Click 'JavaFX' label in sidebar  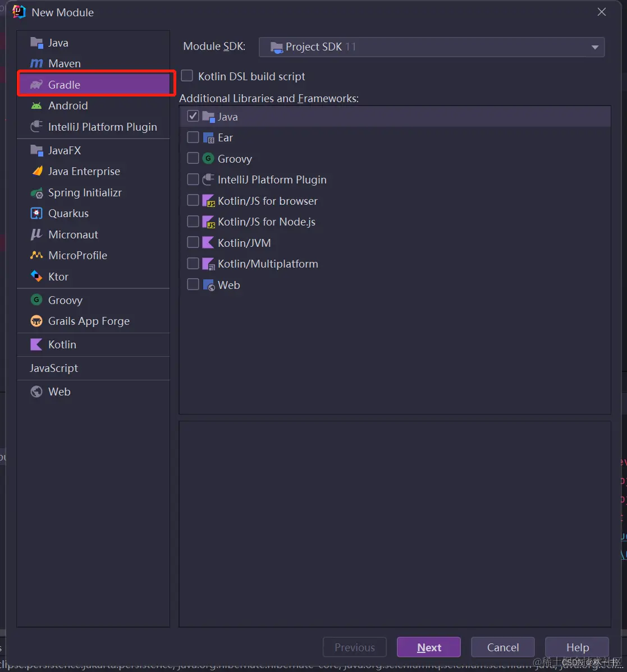click(65, 150)
